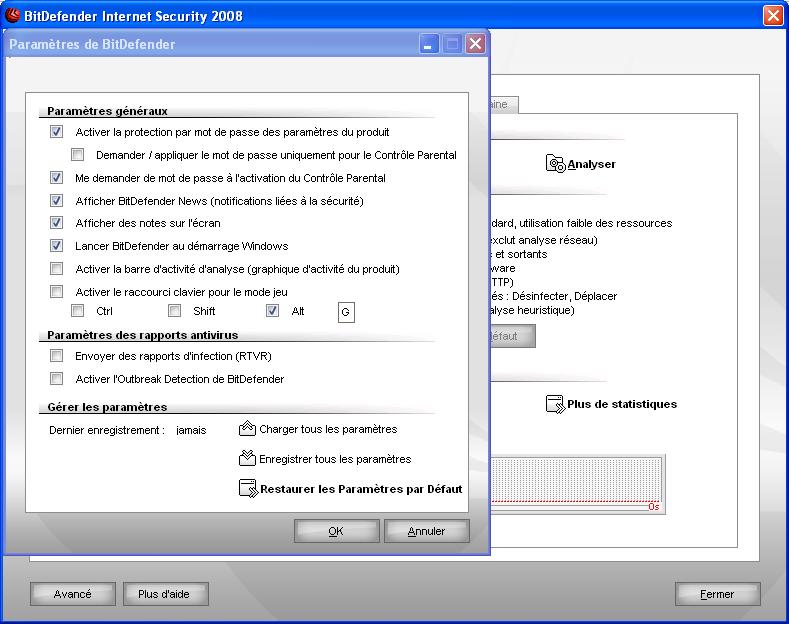The height and width of the screenshot is (624, 789).
Task: Click Enregistrer tous les paramètres link
Action: (x=335, y=459)
